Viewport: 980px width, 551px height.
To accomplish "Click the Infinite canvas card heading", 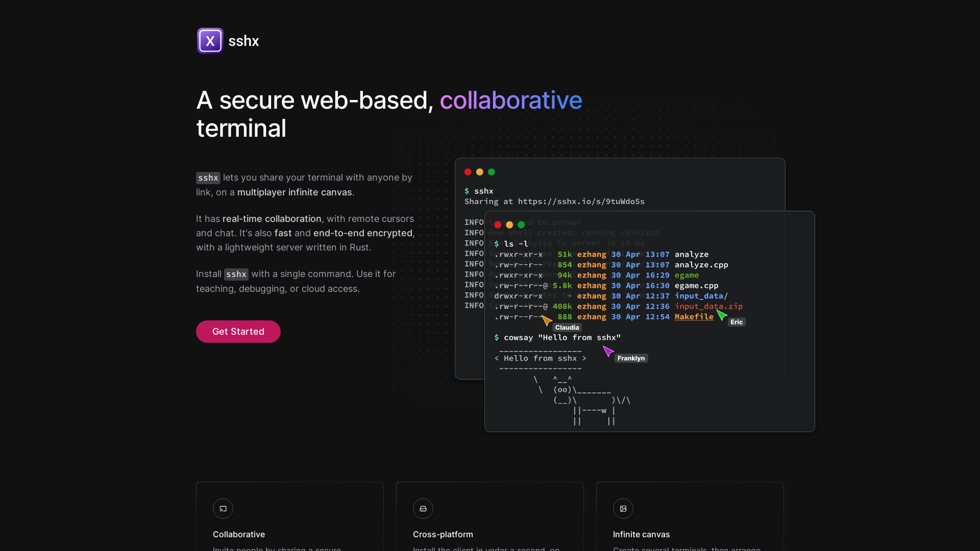I will [x=642, y=534].
